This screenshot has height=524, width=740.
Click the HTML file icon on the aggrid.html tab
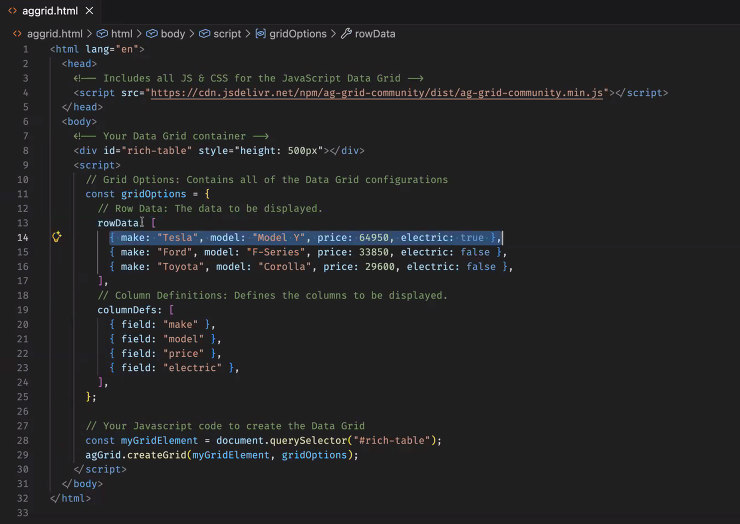12,11
